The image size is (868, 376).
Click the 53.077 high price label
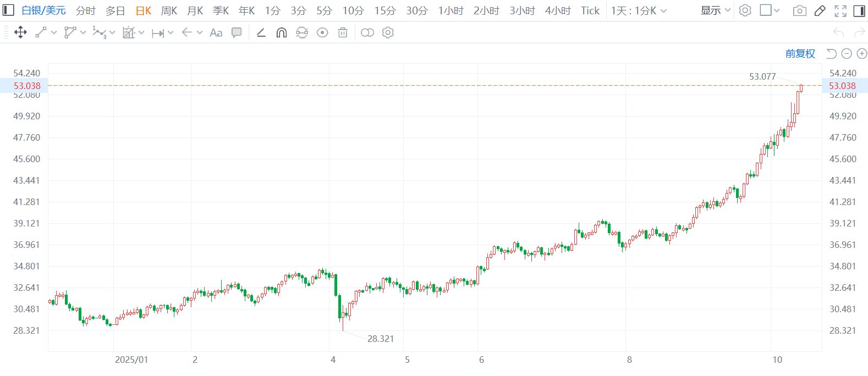[x=762, y=76]
